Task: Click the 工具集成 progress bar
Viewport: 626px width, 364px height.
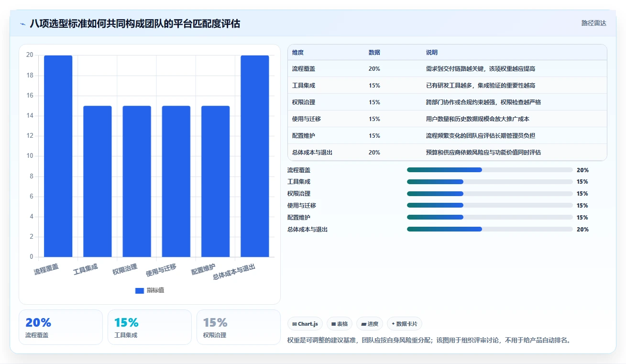Action: point(490,182)
